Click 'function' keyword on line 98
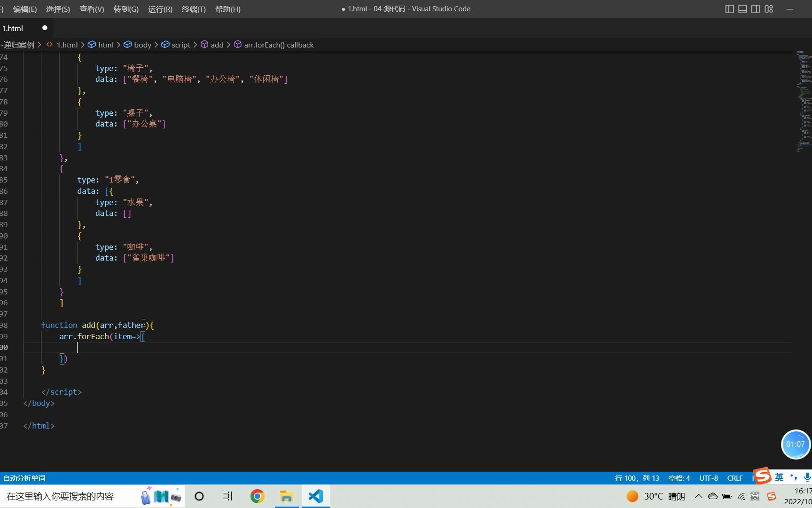The height and width of the screenshot is (508, 812). point(59,325)
